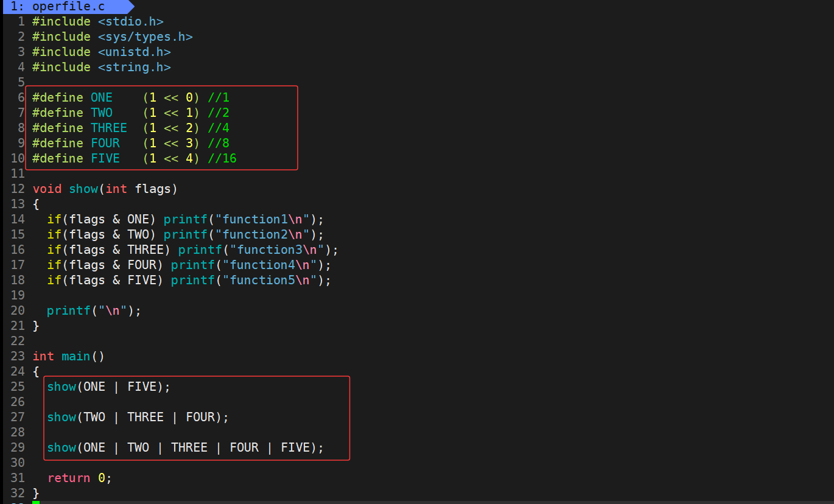The height and width of the screenshot is (504, 834).
Task: Click the stdio.h include on line 1
Action: tap(130, 22)
